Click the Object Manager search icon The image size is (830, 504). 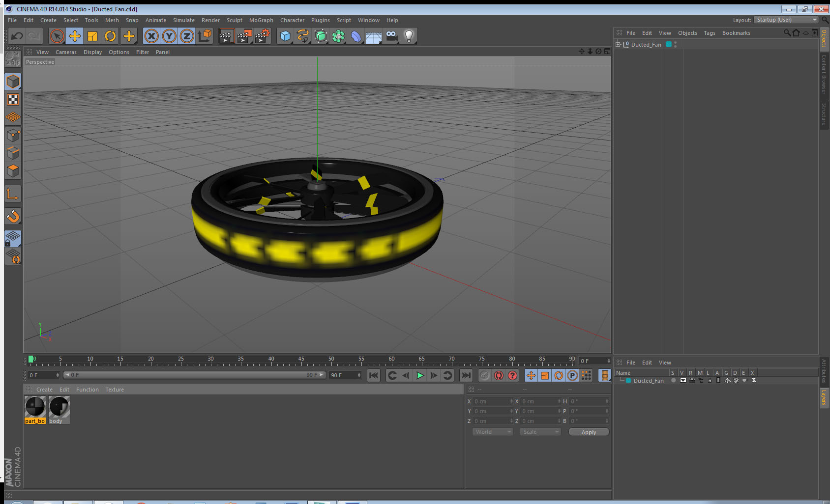787,33
